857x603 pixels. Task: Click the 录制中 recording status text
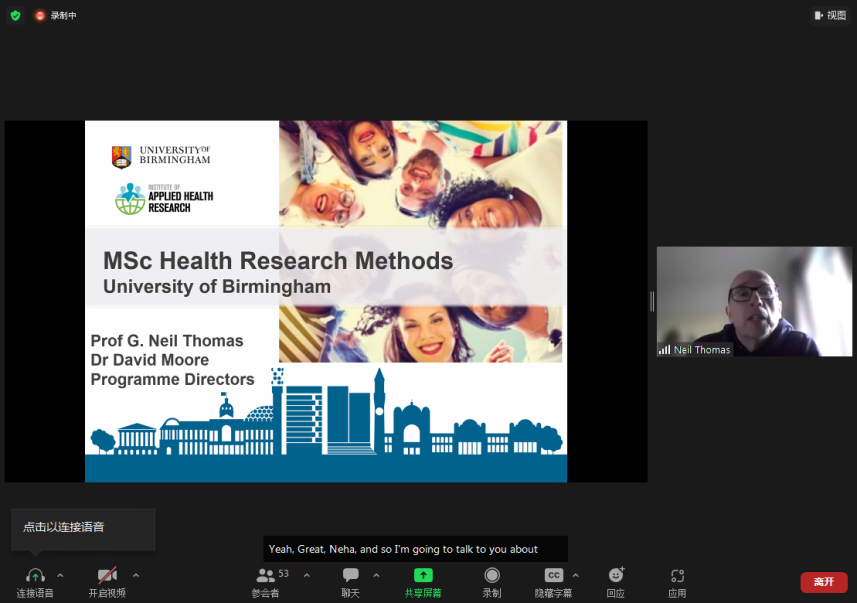[63, 16]
